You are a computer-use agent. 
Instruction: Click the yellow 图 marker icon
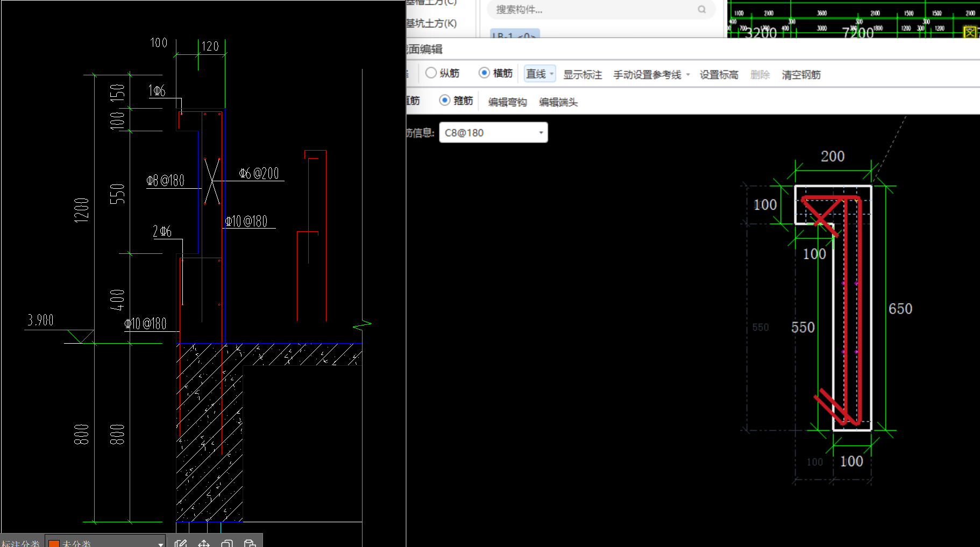[x=970, y=32]
